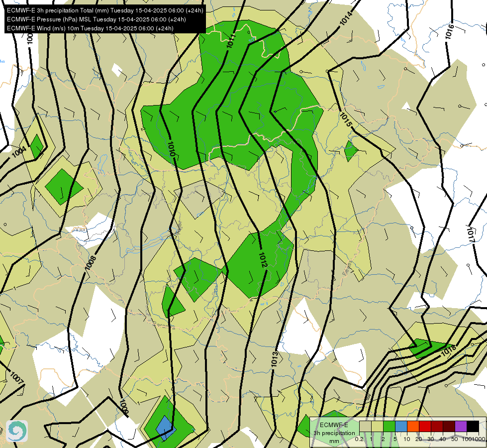The height and width of the screenshot is (448, 487).
Task: Select the bright red 20–30 mm legend swatch
Action: click(x=425, y=427)
